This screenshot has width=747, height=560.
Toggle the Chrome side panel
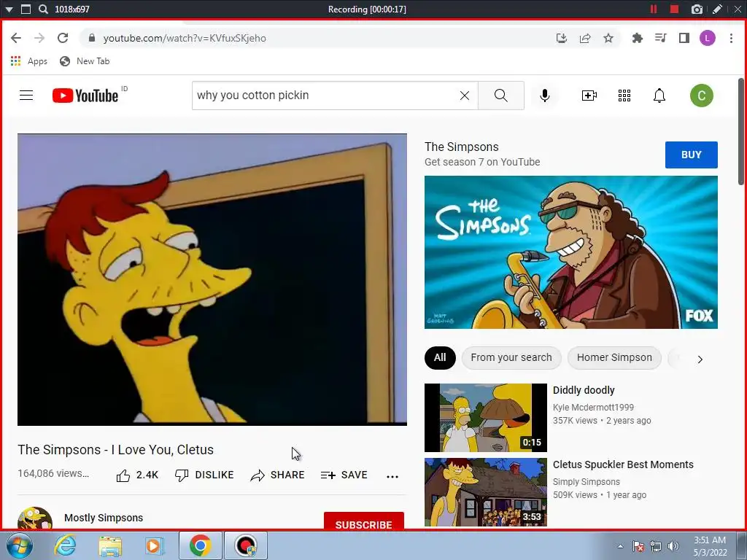684,38
